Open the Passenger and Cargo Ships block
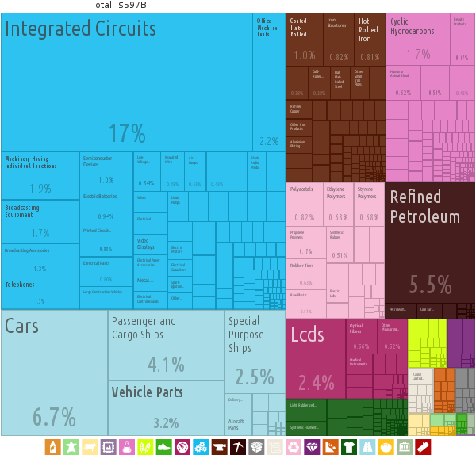 pyautogui.click(x=166, y=345)
